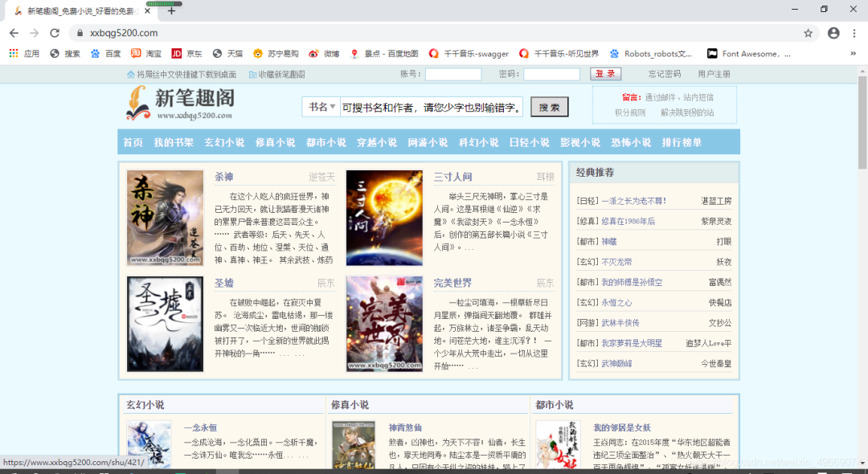Screen dimensions: 868x474
Task: Open the 杀神 book cover thumbnail
Action: tap(165, 218)
